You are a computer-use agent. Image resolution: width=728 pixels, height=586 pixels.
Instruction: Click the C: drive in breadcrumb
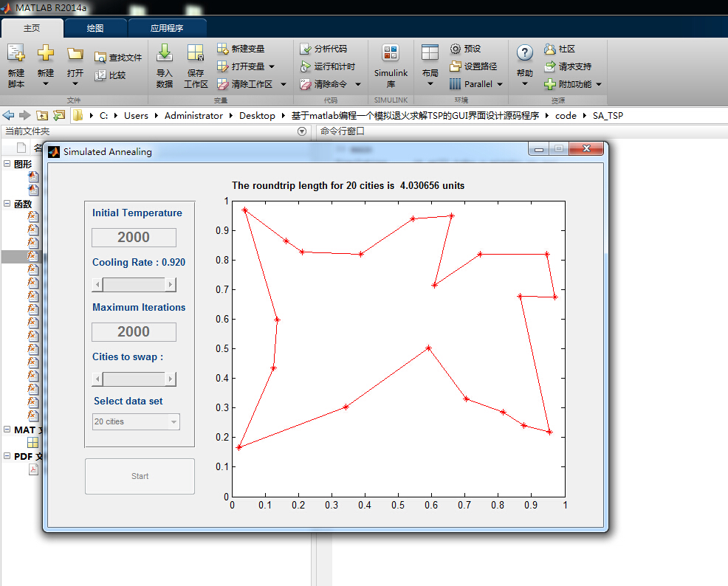[103, 116]
